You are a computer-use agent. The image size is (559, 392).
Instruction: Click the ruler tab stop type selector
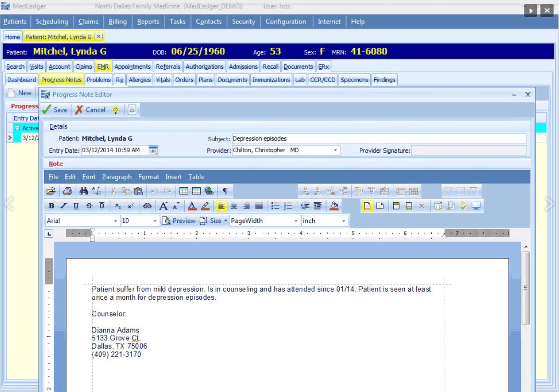click(x=49, y=234)
